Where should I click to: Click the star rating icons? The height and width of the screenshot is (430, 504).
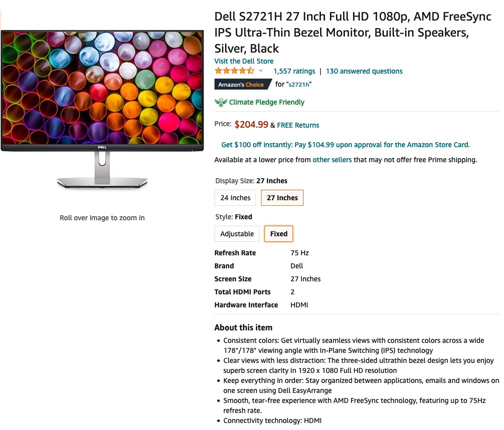[x=234, y=71]
